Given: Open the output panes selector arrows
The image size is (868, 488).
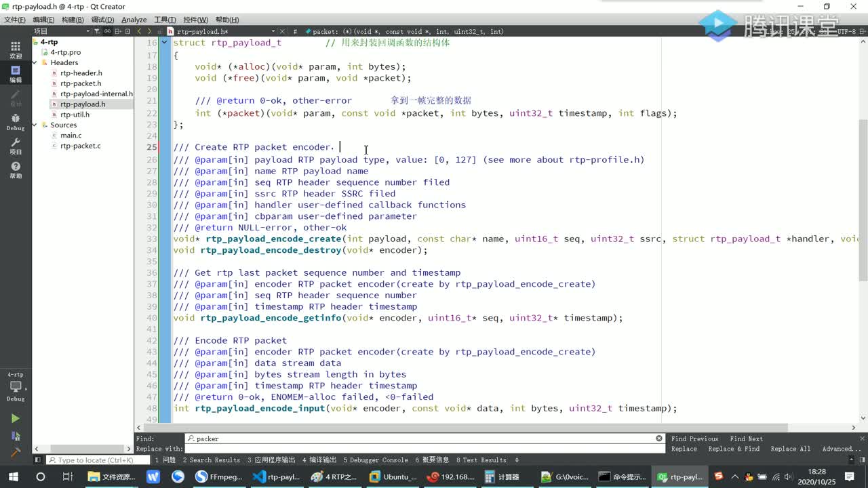Looking at the screenshot, I should (x=517, y=460).
